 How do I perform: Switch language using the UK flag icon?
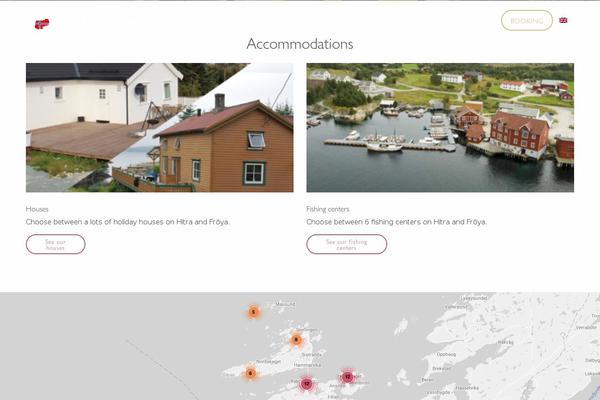tap(563, 20)
